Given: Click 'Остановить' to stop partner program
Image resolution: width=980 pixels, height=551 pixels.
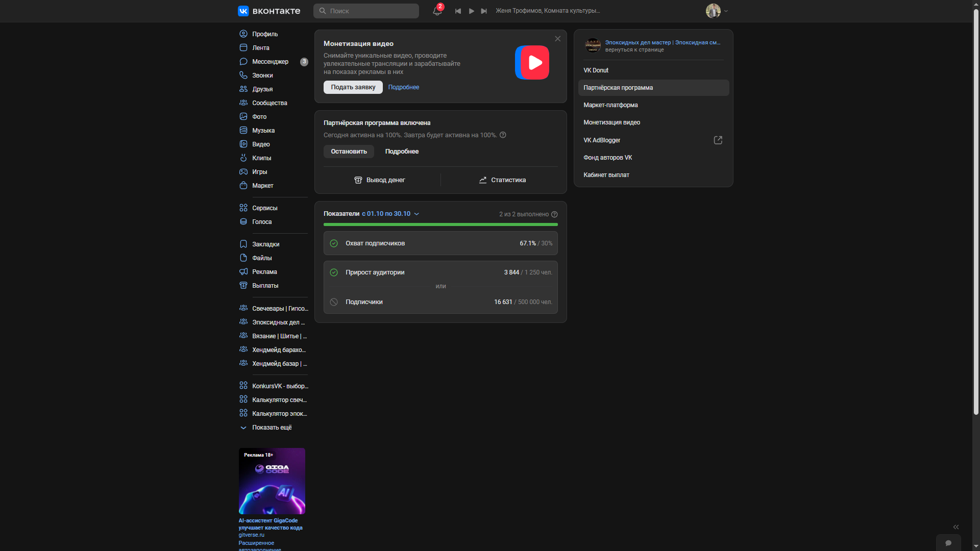Looking at the screenshot, I should click(349, 152).
